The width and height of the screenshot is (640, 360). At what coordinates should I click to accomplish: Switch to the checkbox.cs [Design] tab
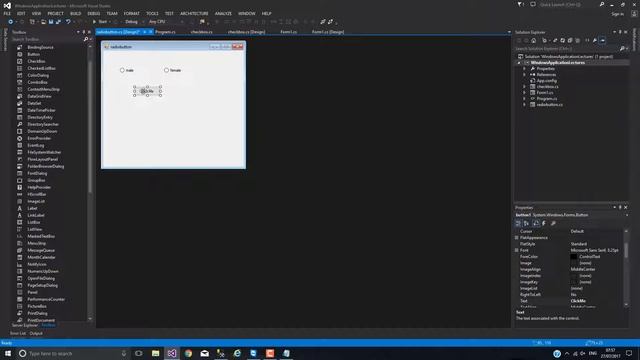coord(247,32)
